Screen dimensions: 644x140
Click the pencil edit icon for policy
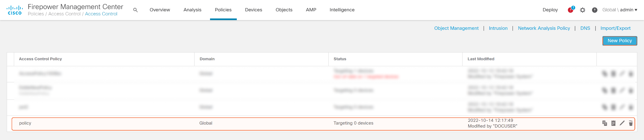tap(622, 123)
